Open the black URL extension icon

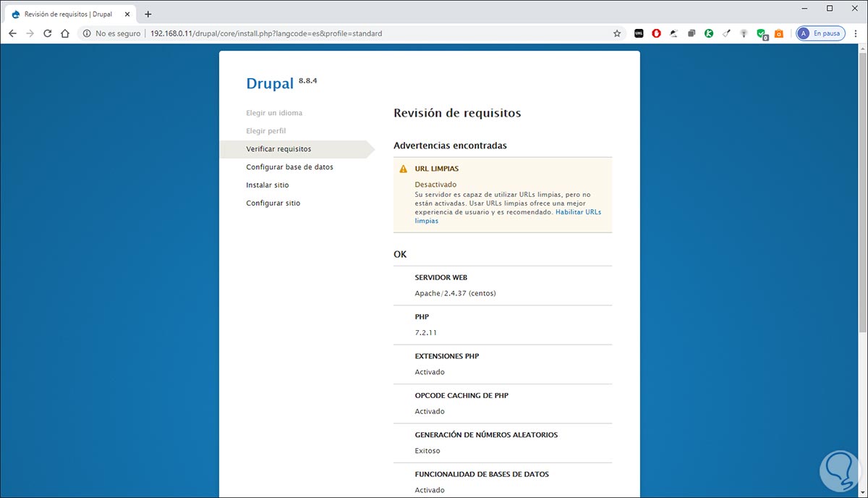pos(639,33)
